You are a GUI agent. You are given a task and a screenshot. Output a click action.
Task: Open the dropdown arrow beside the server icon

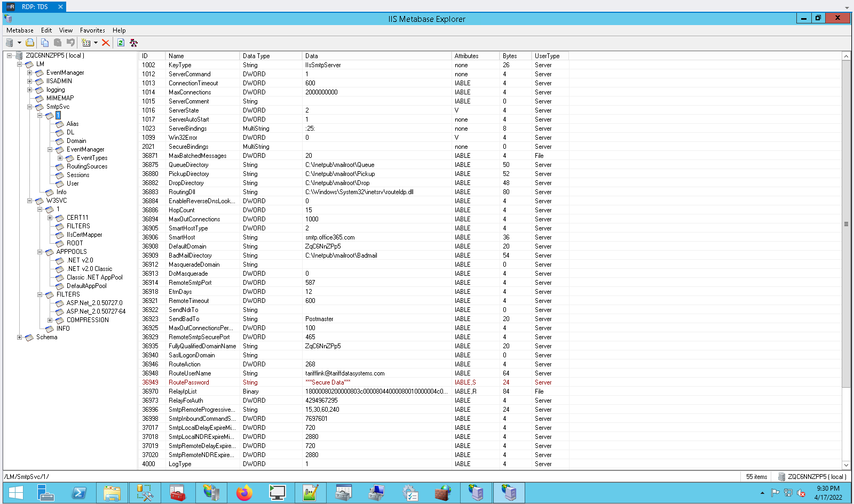coord(19,43)
